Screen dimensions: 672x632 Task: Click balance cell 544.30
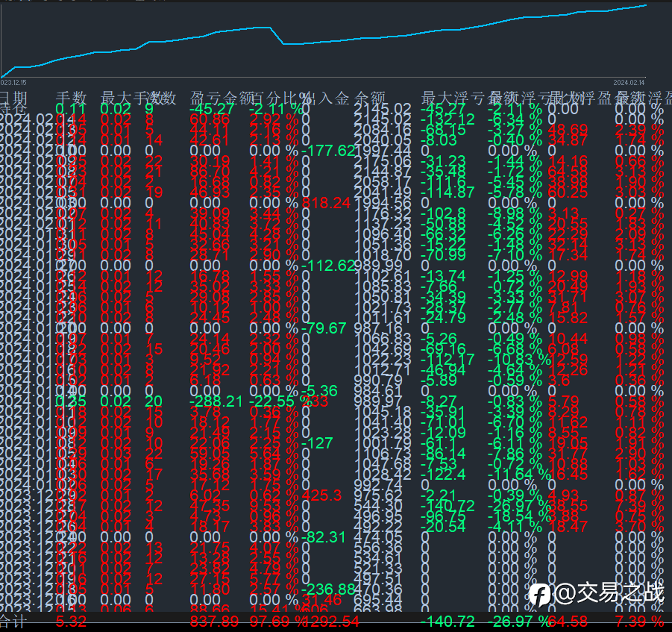378,506
